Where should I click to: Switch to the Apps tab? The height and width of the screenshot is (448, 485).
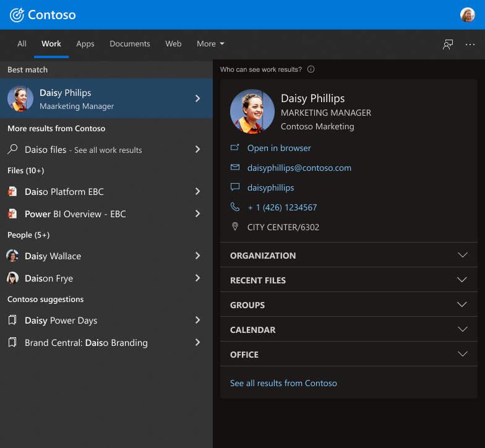point(85,44)
